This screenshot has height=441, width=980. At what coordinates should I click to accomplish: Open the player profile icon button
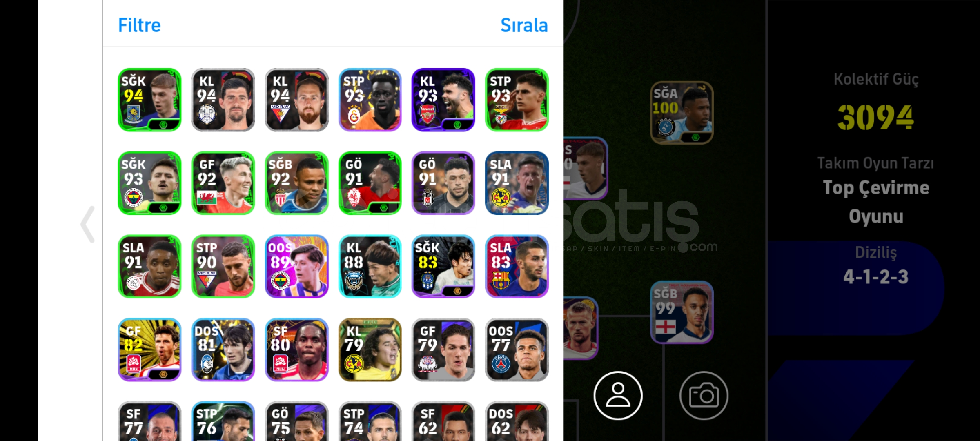pyautogui.click(x=618, y=395)
